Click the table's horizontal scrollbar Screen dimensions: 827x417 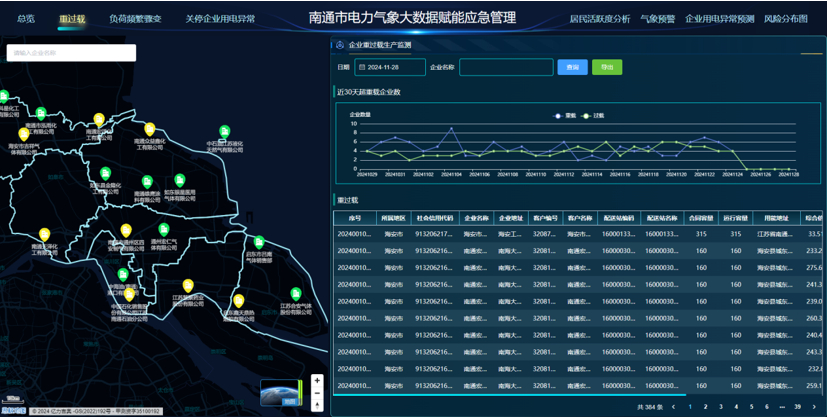click(510, 395)
